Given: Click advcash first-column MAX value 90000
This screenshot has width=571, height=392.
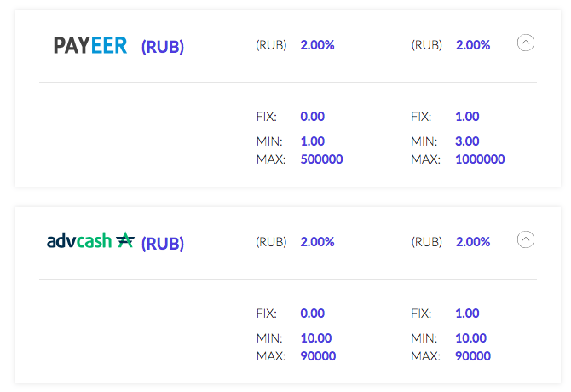Looking at the screenshot, I should [x=318, y=356].
